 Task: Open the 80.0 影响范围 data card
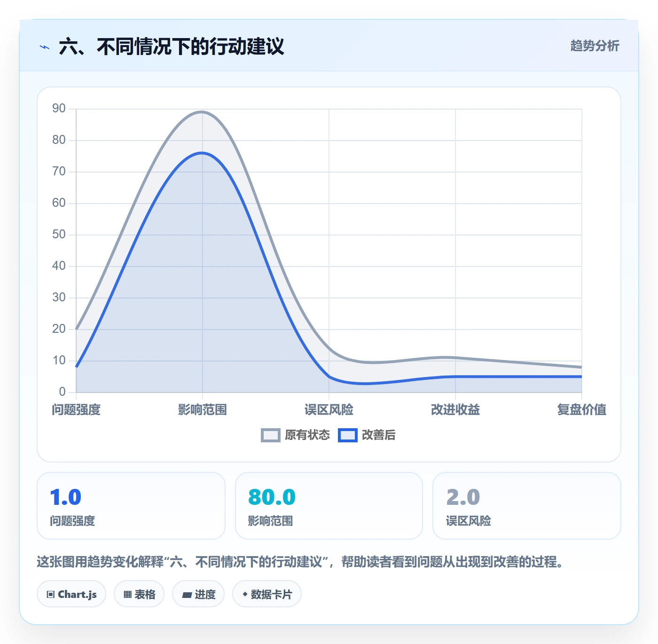pos(329,506)
